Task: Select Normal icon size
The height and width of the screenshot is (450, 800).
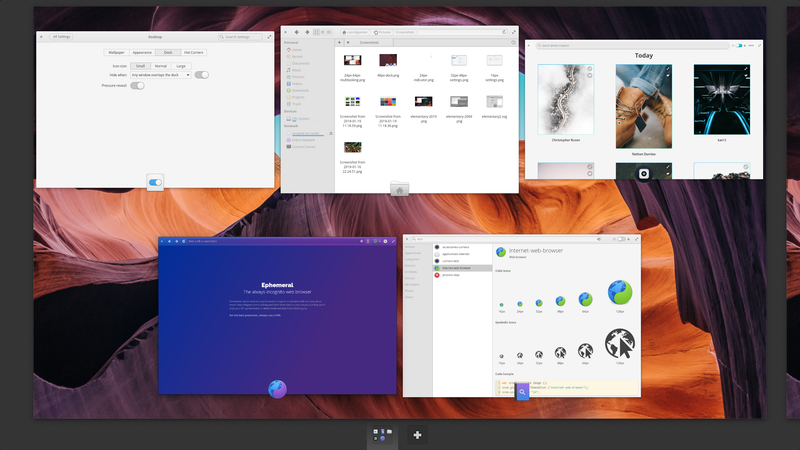Action: pyautogui.click(x=161, y=66)
